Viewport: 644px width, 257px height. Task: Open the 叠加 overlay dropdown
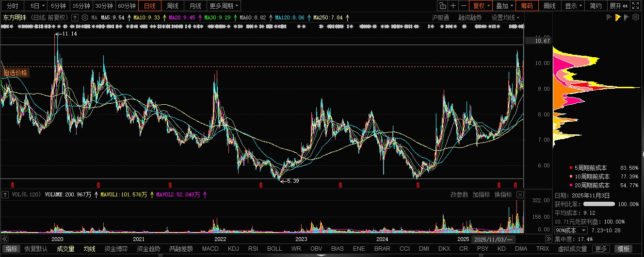504,6
